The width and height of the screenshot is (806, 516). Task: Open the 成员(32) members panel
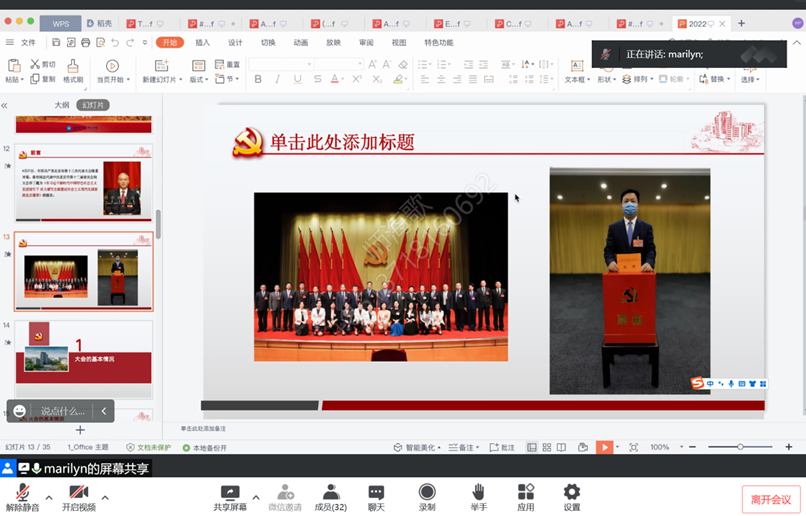(330, 492)
